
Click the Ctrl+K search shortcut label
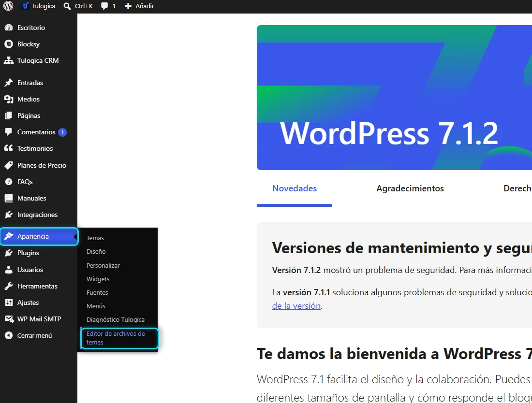point(84,6)
